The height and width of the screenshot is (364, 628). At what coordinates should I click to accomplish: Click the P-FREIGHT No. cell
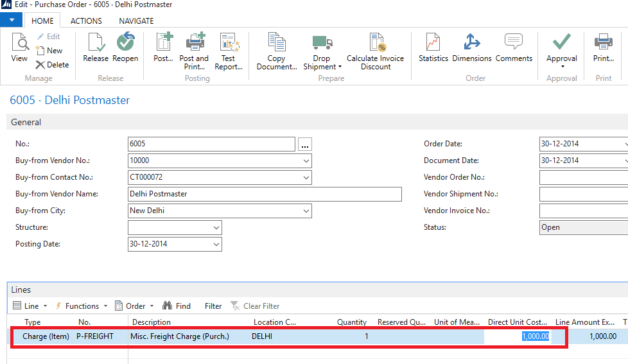pos(95,336)
